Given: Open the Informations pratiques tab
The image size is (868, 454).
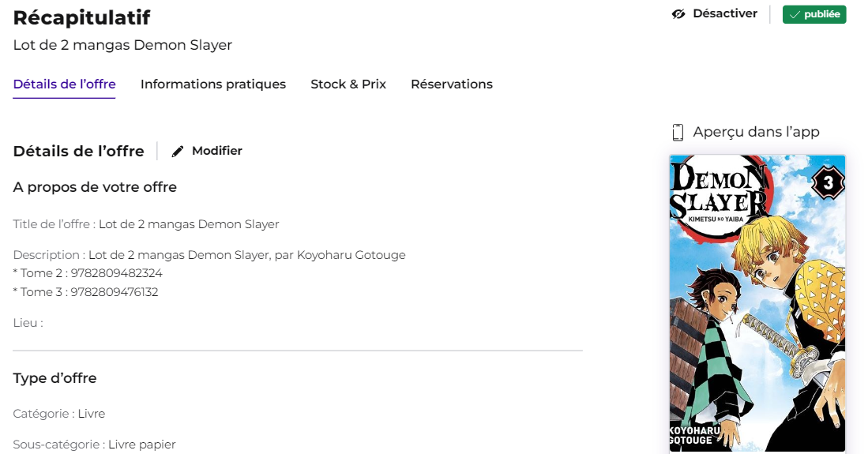Looking at the screenshot, I should [213, 84].
